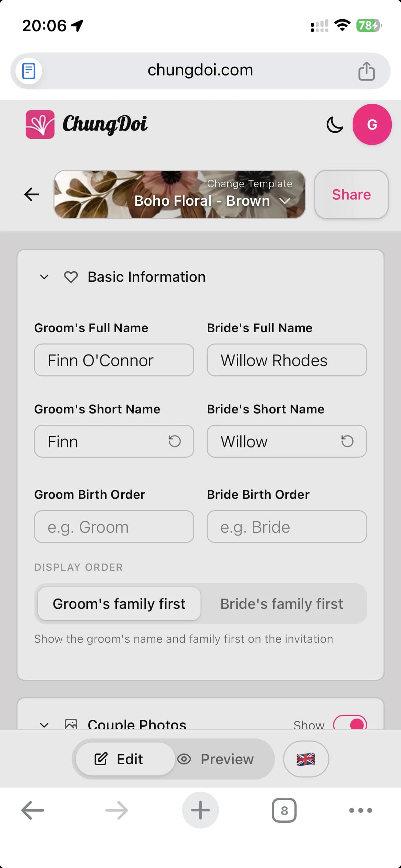Open language selector with UK flag
Image resolution: width=401 pixels, height=868 pixels.
[306, 759]
